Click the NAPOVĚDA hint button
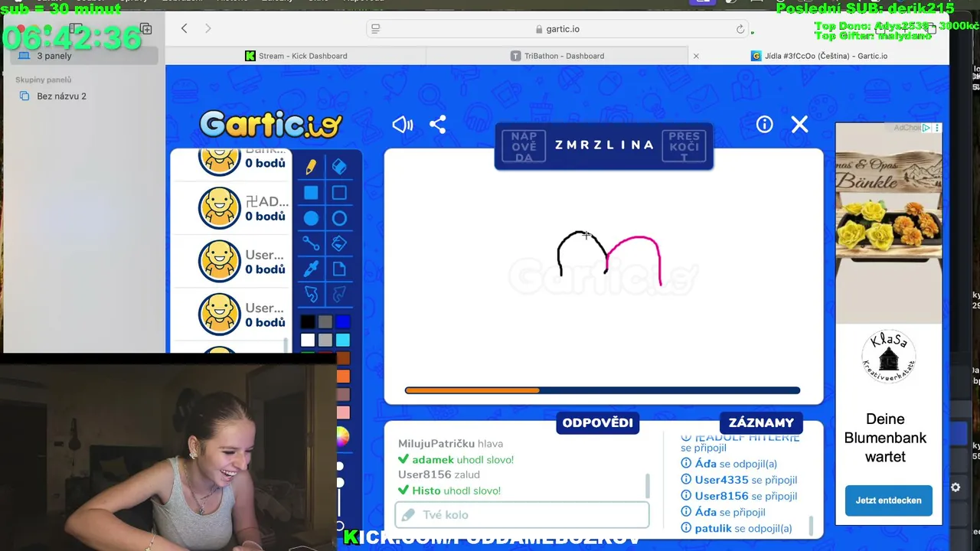Viewport: 980px width, 551px height. (524, 146)
